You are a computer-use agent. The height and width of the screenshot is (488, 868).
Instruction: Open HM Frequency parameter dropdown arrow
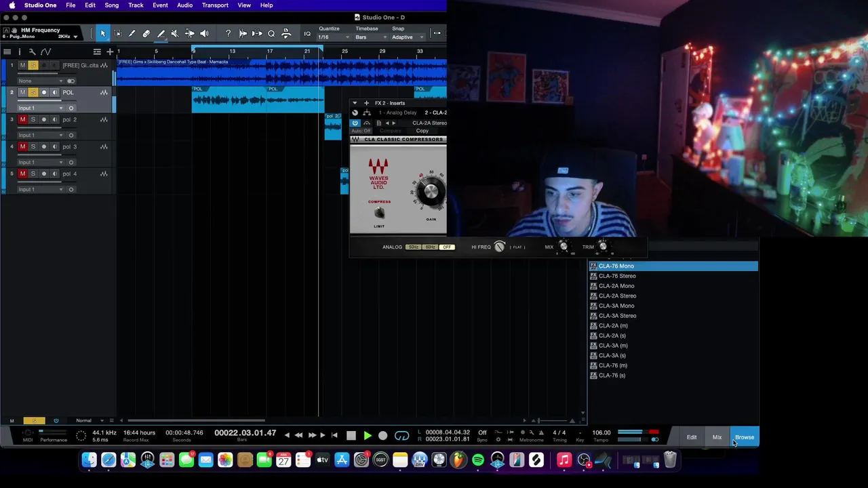[x=75, y=37]
